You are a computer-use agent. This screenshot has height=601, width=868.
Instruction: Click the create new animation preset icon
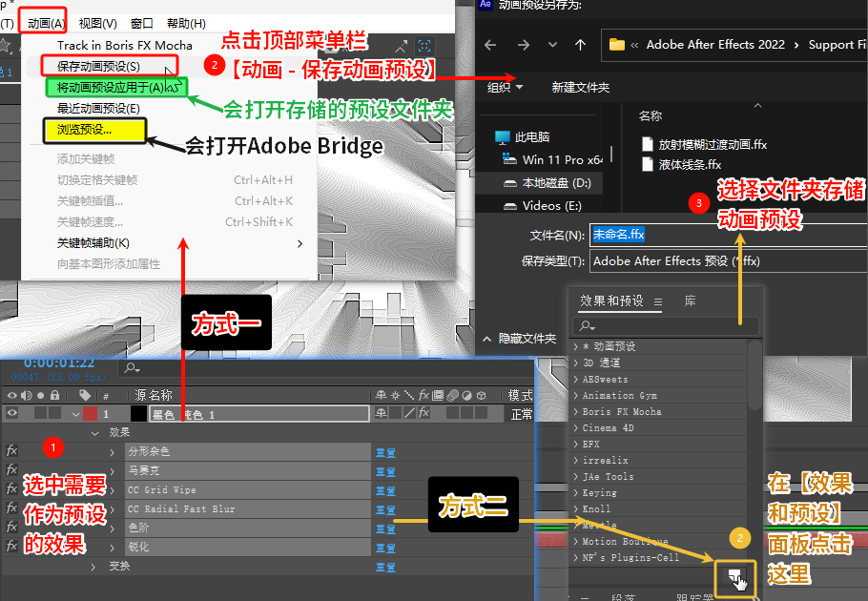(x=735, y=577)
